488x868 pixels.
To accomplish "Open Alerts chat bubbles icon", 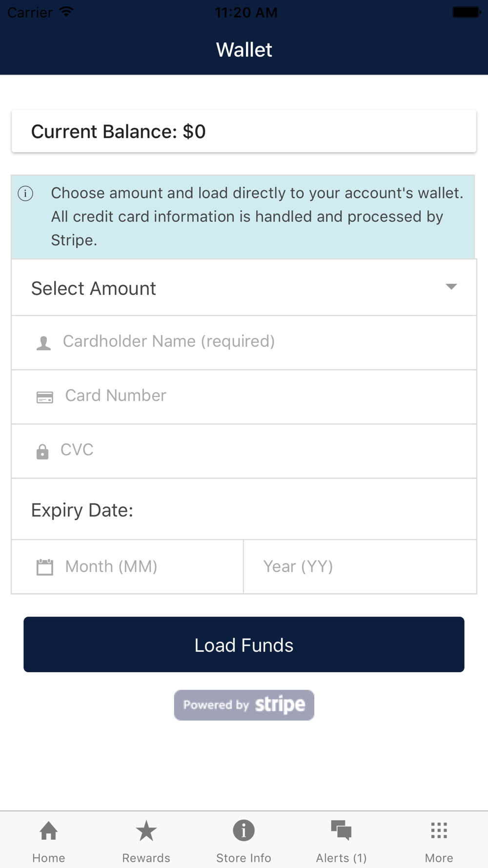I will pyautogui.click(x=341, y=830).
